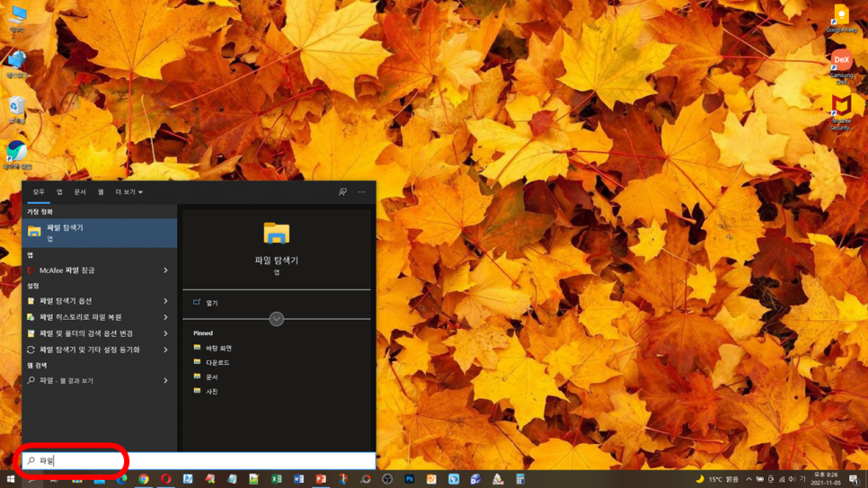Image resolution: width=868 pixels, height=488 pixels.
Task: Select the 휴지통 Recycle Bin desktop icon
Action: pos(17,109)
